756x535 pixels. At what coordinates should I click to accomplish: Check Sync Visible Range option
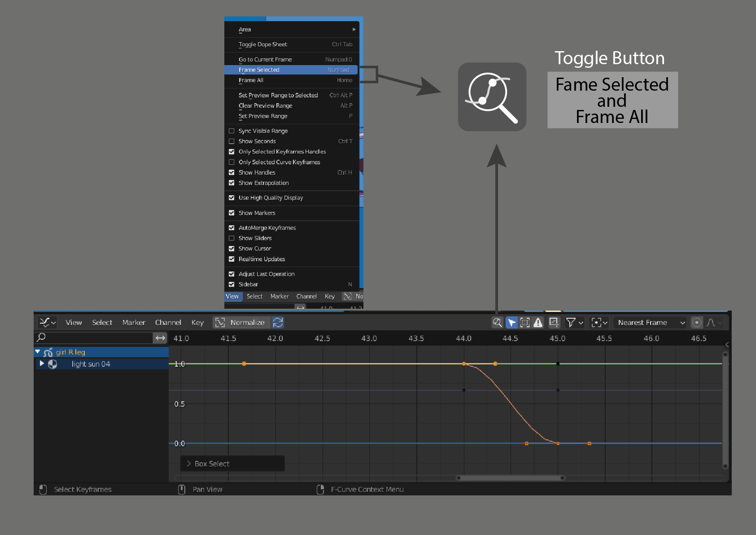[x=232, y=131]
